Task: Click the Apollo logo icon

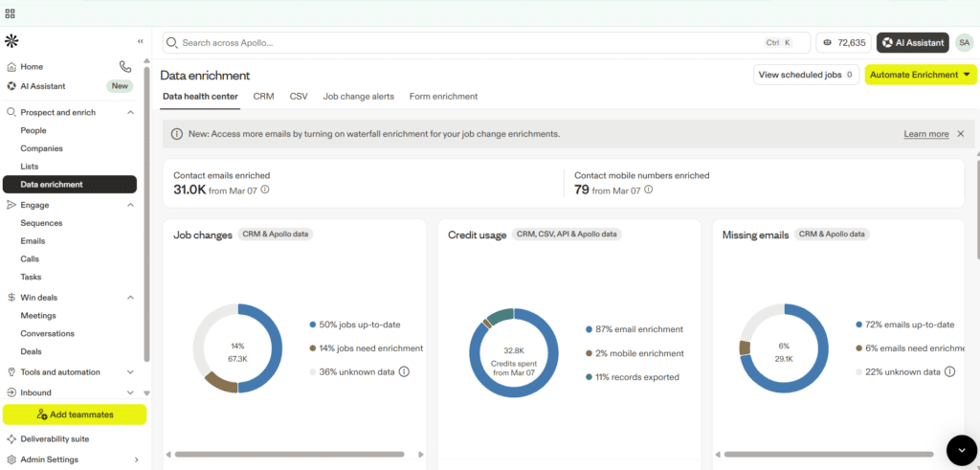Action: pyautogui.click(x=11, y=41)
